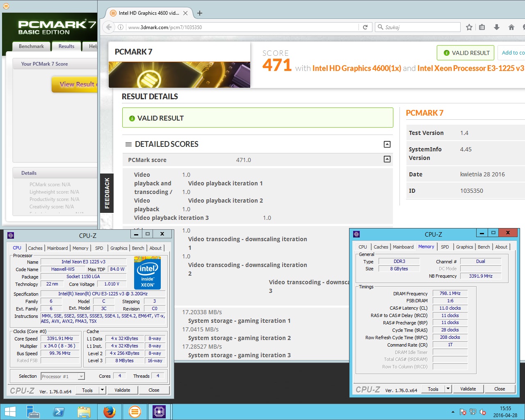Show hidden tray icons arrow
This screenshot has width=525, height=420.
453,412
